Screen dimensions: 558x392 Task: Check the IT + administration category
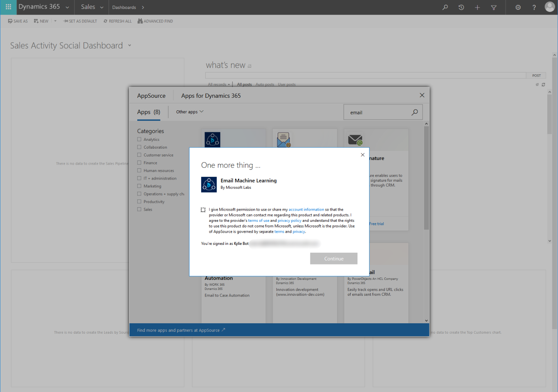pyautogui.click(x=139, y=178)
